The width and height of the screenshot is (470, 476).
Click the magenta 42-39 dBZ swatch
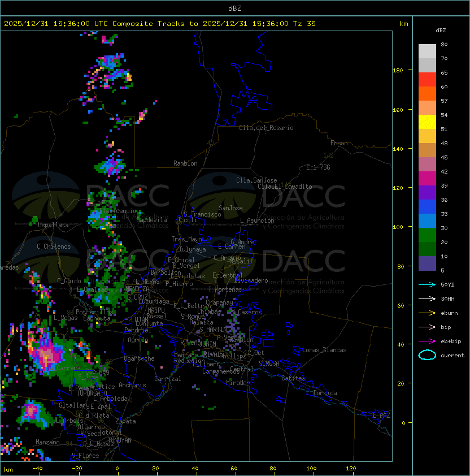pyautogui.click(x=427, y=179)
